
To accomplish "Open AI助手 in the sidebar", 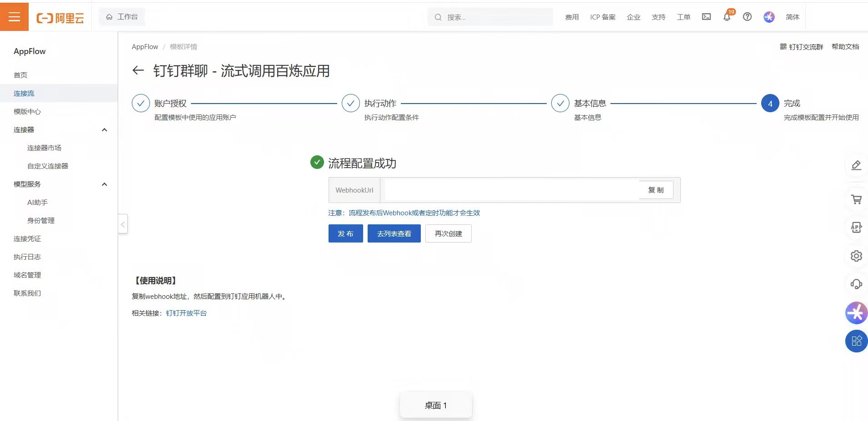I will pyautogui.click(x=37, y=202).
